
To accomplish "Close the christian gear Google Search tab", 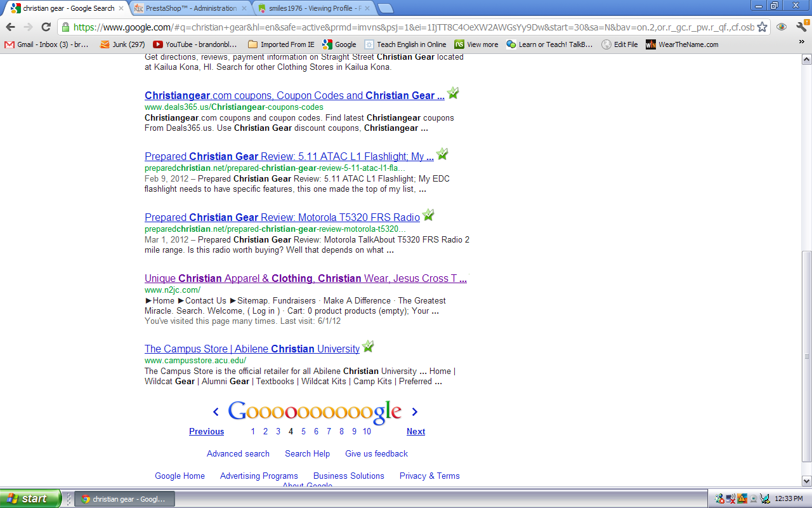I will (x=121, y=8).
